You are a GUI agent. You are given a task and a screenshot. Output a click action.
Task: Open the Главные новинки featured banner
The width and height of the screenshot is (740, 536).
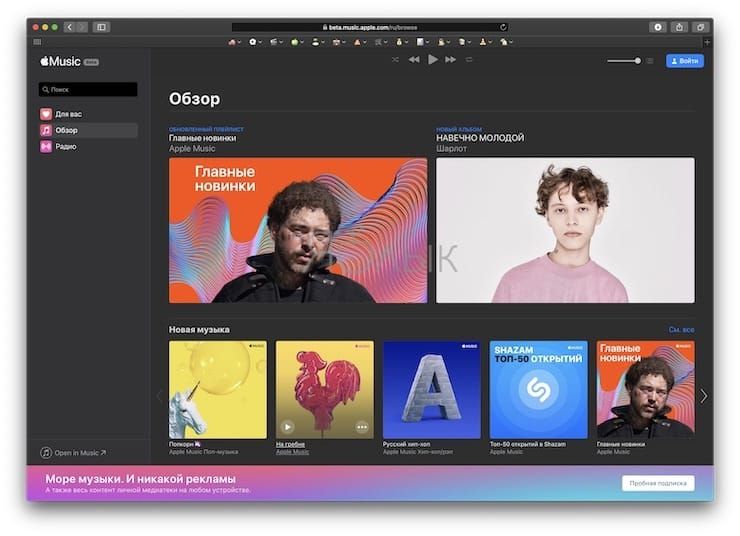[298, 230]
